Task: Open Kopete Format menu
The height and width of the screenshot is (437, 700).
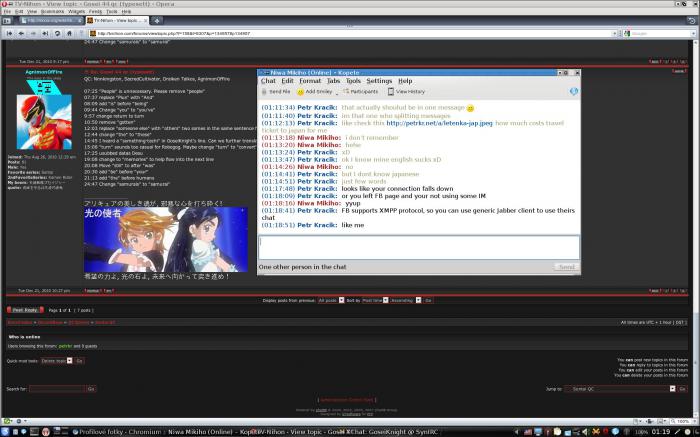Action: [310, 81]
